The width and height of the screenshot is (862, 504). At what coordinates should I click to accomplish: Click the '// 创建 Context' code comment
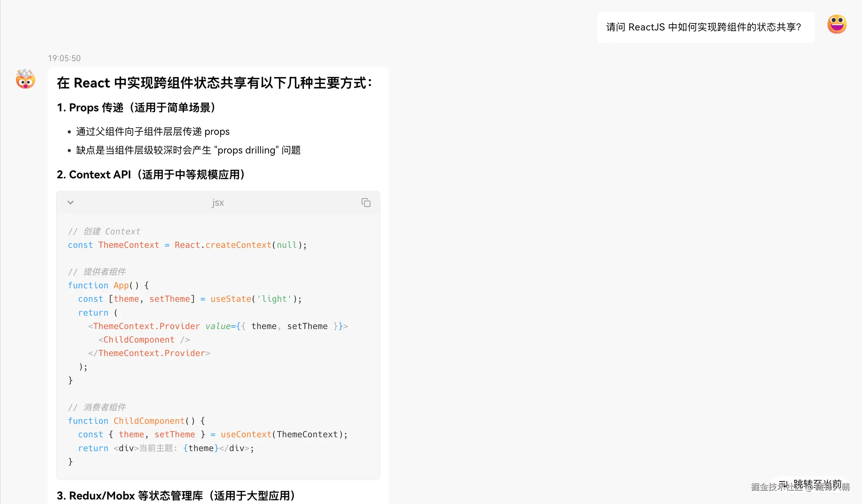(x=104, y=231)
